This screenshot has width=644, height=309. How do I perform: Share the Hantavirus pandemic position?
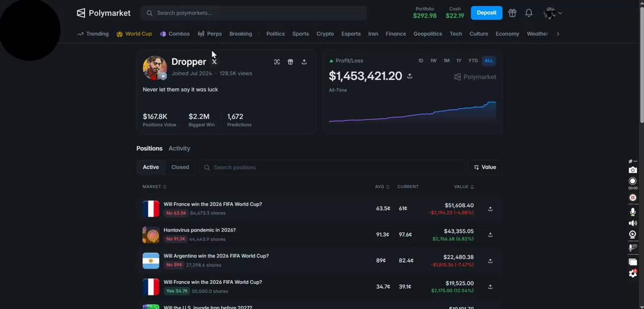coord(491,235)
